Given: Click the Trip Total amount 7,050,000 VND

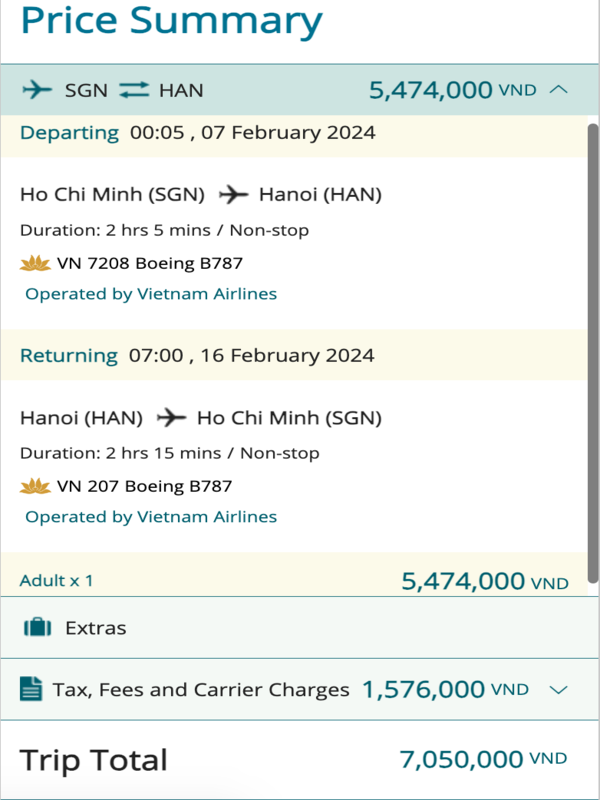Looking at the screenshot, I should pos(483,760).
